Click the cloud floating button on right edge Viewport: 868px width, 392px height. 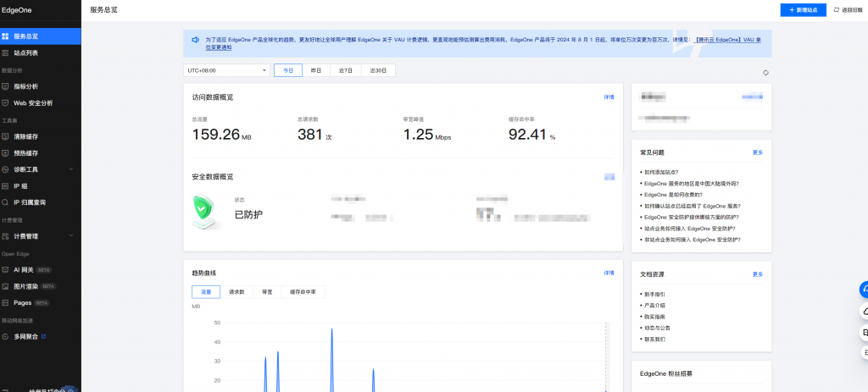tap(864, 312)
